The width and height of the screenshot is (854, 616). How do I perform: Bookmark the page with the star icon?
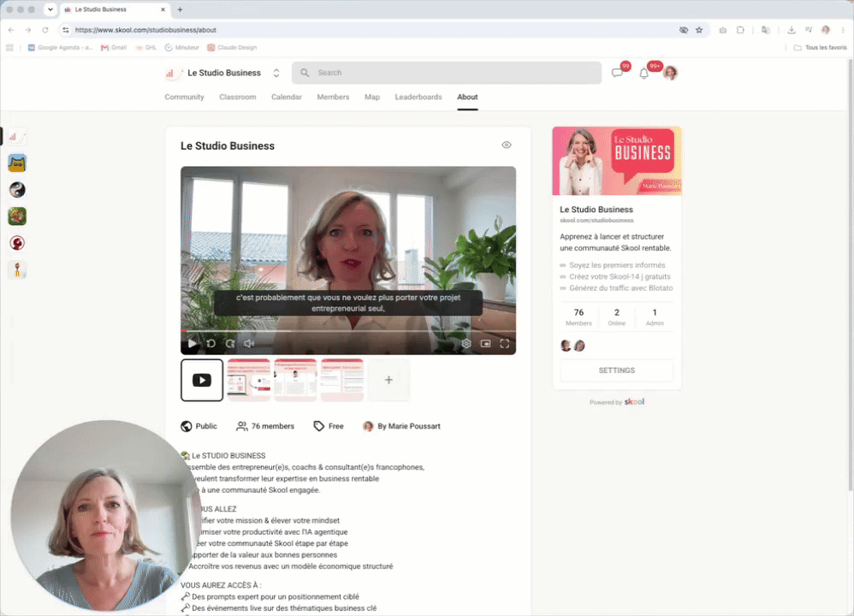[x=699, y=30]
